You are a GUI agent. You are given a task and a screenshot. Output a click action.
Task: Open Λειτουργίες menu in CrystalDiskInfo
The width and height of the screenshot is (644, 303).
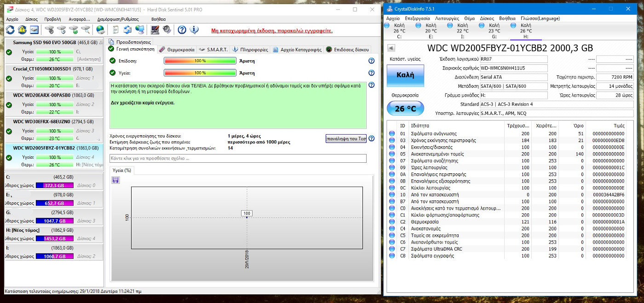447,18
